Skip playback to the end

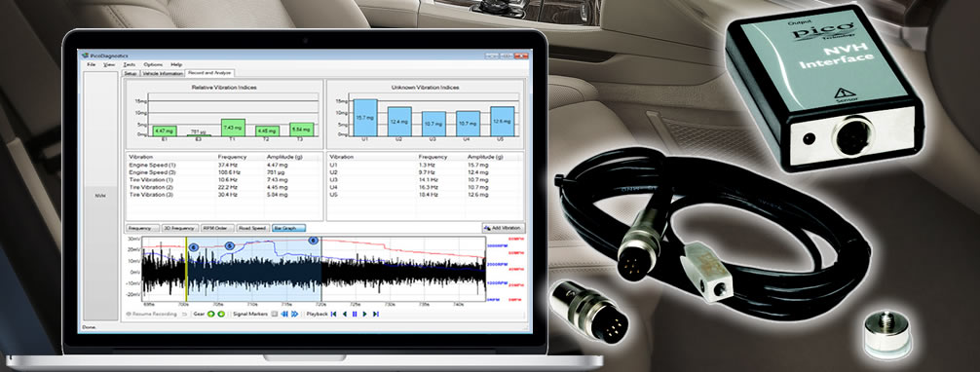coord(376,314)
